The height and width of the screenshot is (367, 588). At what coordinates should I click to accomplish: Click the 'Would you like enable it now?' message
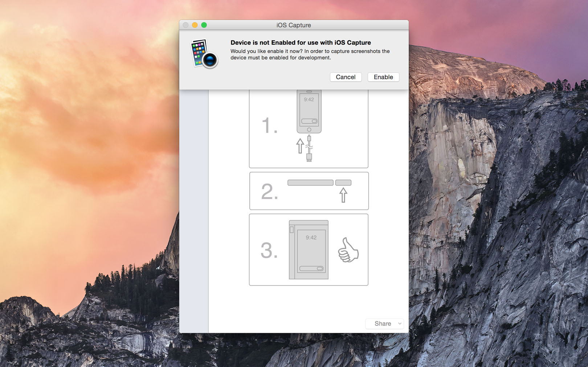point(310,54)
